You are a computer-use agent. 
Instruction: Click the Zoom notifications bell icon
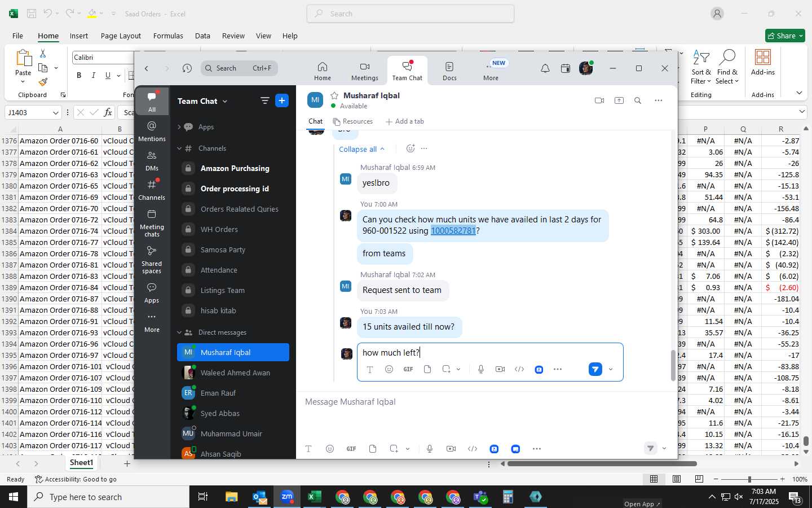545,68
